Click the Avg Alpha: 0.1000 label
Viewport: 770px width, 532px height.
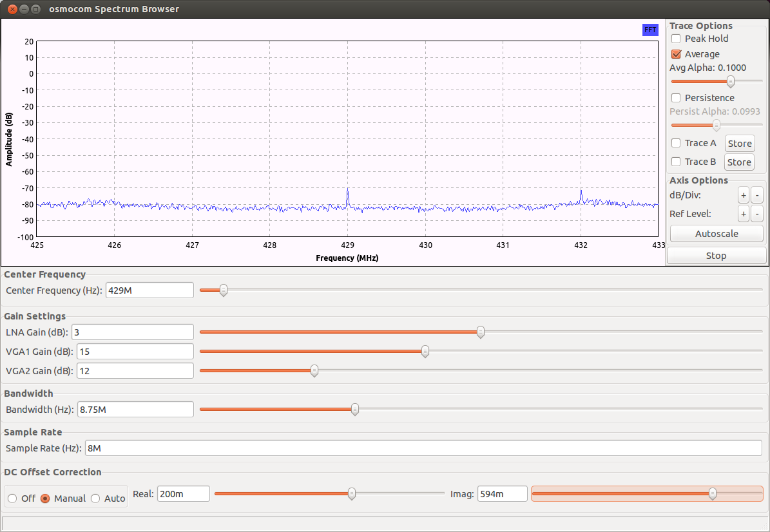[x=707, y=68]
